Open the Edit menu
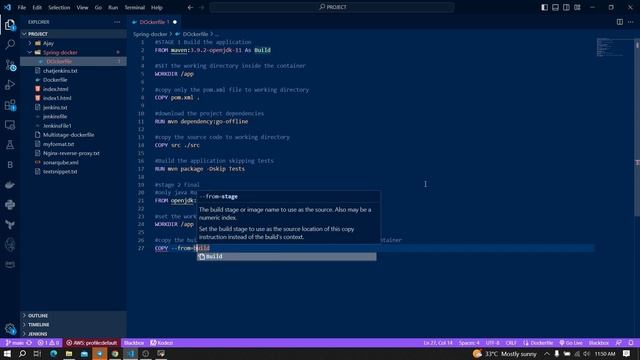Screen dimensions: 640x360 tap(37, 7)
